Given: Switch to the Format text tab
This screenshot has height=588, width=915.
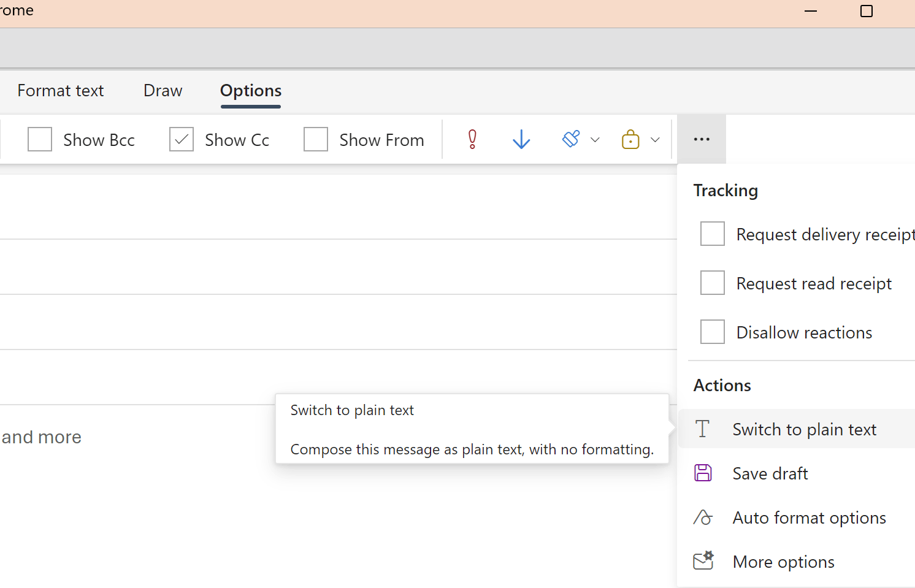Looking at the screenshot, I should point(60,90).
